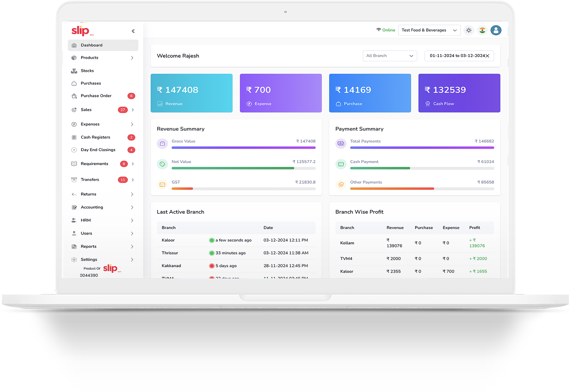Collapse the sidebar with double-chevron icon
The width and height of the screenshot is (571, 392).
133,31
